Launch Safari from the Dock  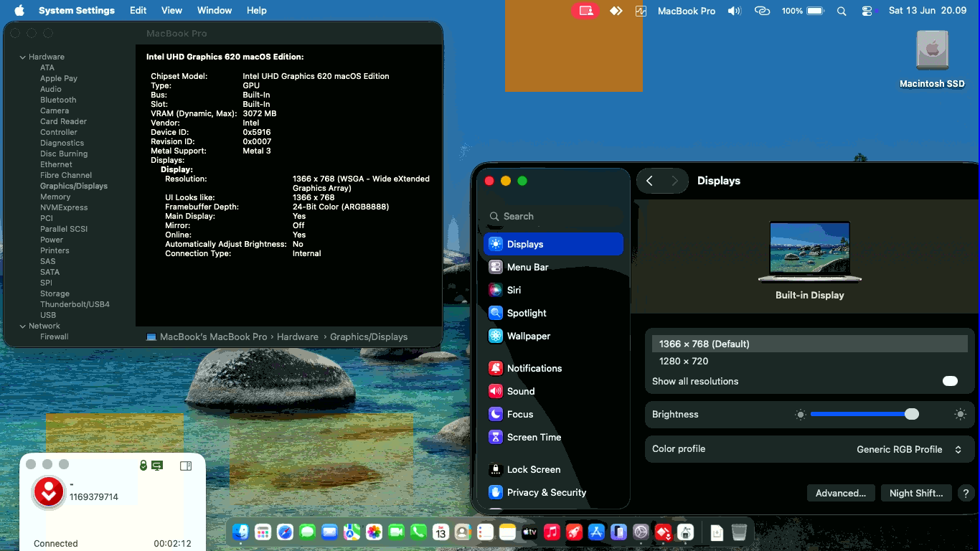pyautogui.click(x=285, y=532)
